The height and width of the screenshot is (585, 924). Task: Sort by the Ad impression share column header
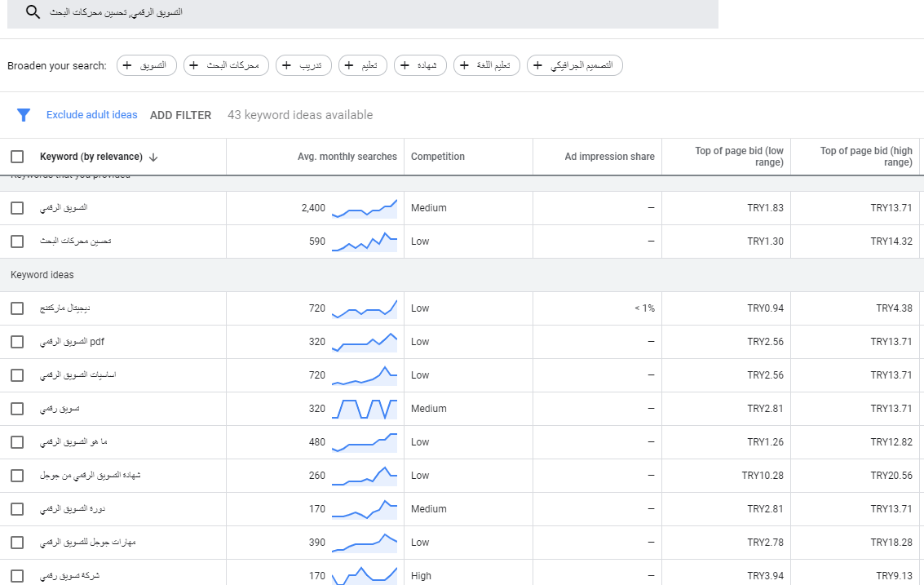pyautogui.click(x=609, y=157)
